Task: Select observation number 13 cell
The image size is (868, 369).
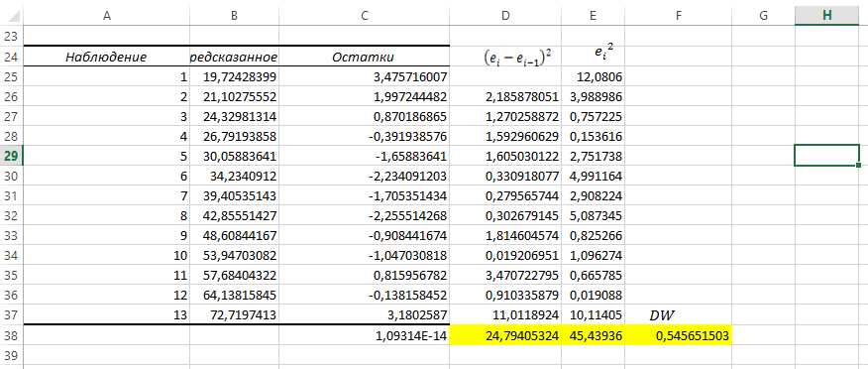Action: (107, 315)
